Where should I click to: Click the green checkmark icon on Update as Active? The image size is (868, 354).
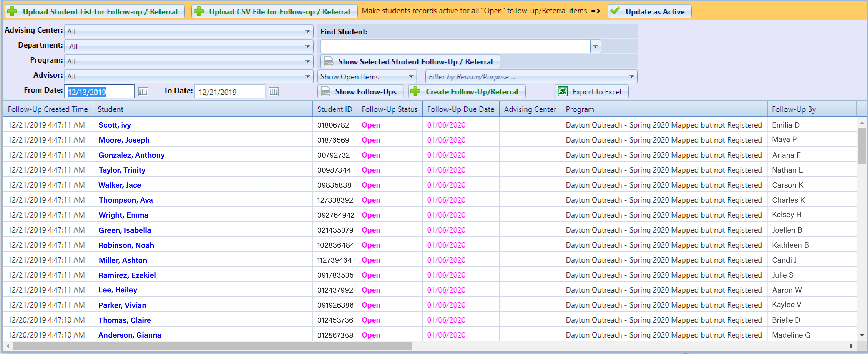point(615,11)
